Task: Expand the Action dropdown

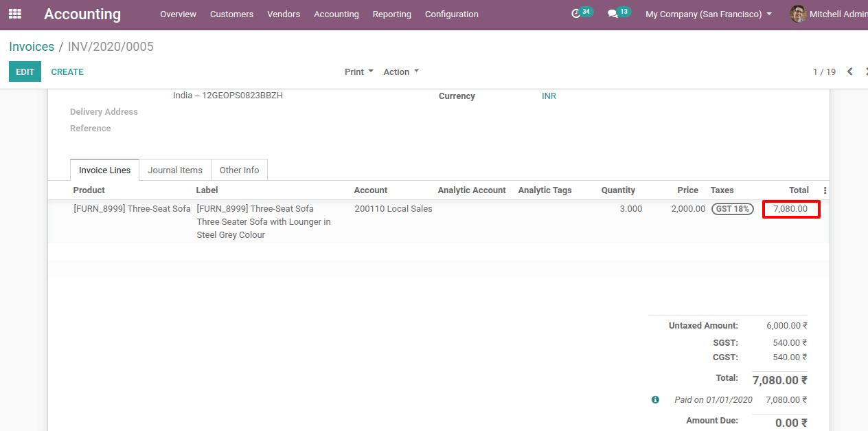Action: [401, 71]
